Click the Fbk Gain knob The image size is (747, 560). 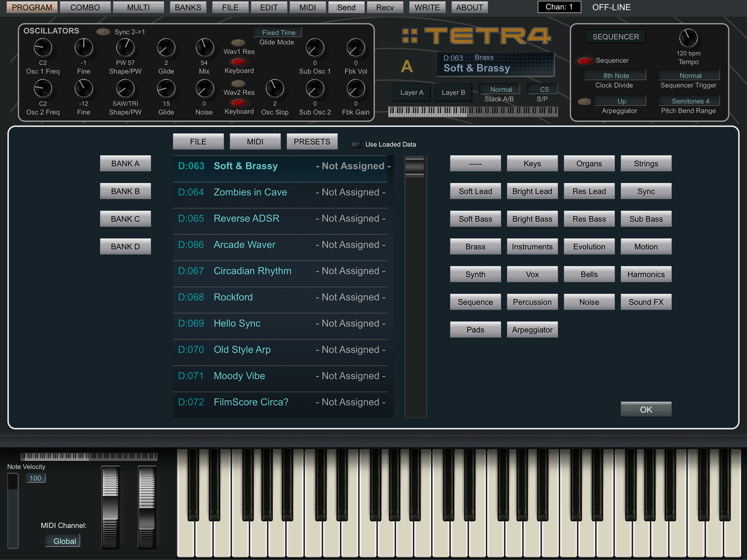coord(356,89)
